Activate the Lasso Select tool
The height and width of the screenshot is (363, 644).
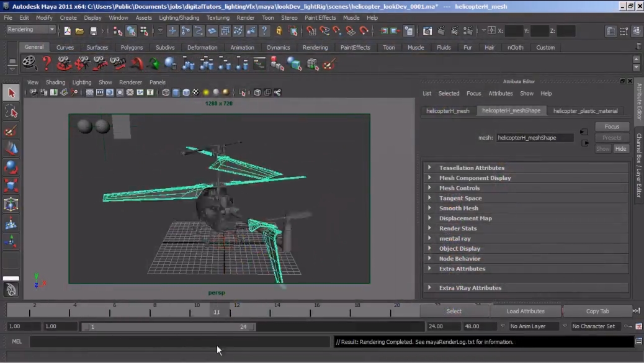(x=11, y=112)
